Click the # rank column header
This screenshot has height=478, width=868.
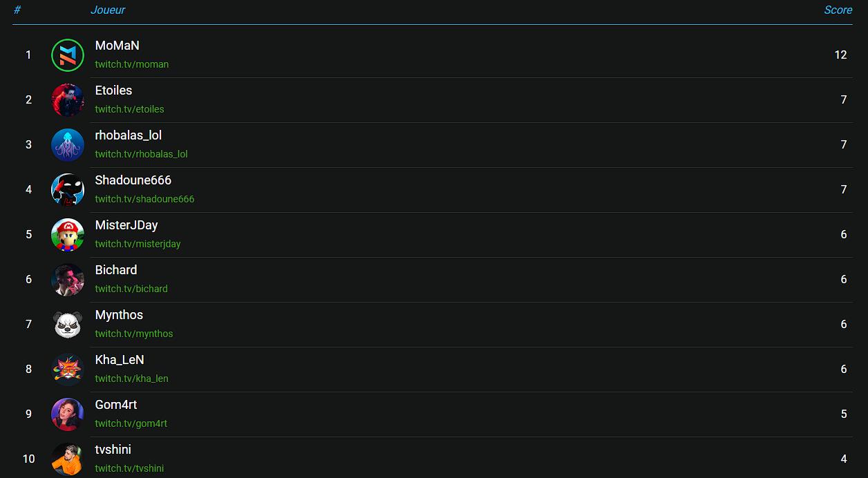click(x=17, y=10)
